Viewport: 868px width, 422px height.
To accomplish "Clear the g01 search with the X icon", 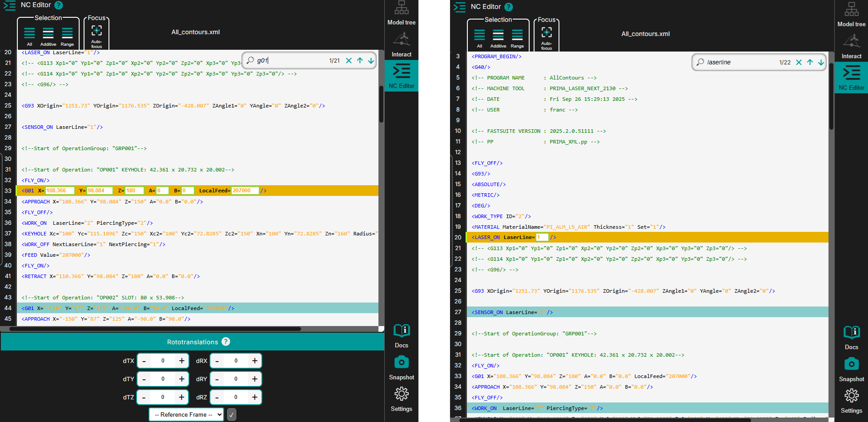I will tap(349, 60).
